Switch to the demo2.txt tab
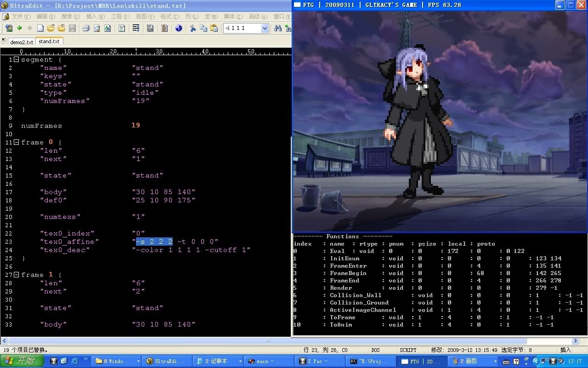Screen dimensions: 588x368 (22, 42)
